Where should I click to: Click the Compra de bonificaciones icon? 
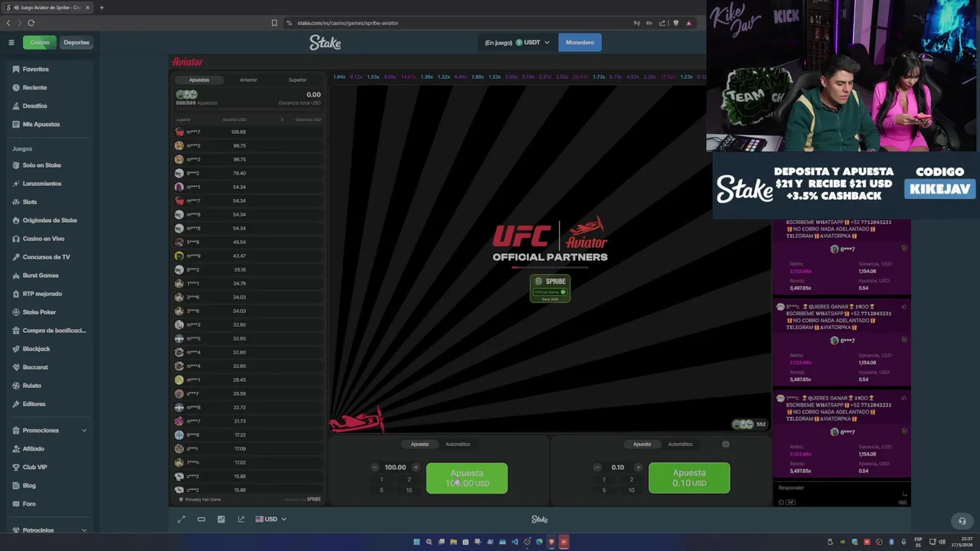(16, 331)
